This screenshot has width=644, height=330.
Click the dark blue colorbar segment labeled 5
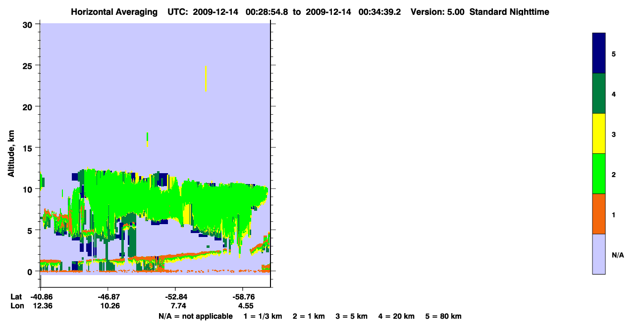(599, 53)
